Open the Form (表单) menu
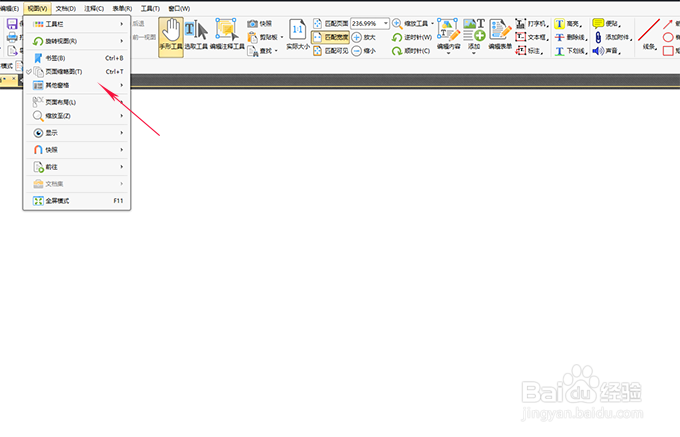This screenshot has width=680, height=437. pyautogui.click(x=122, y=9)
